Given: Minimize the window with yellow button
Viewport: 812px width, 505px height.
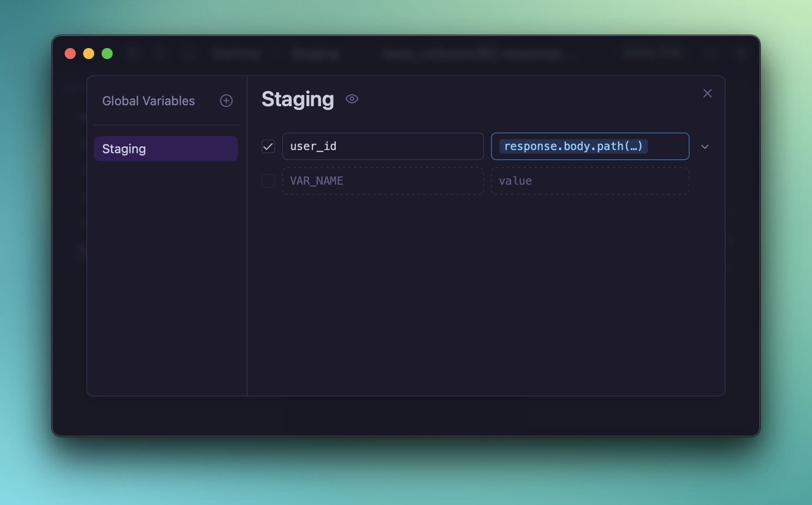Looking at the screenshot, I should (x=89, y=54).
